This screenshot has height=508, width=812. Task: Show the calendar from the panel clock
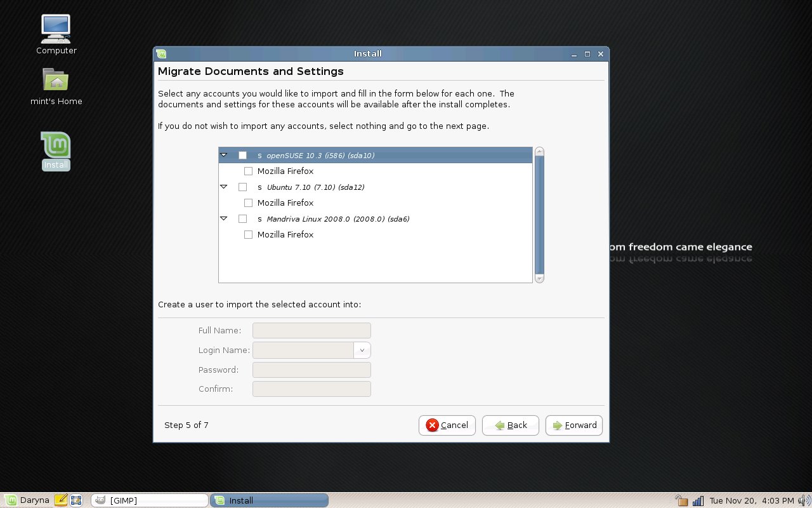pyautogui.click(x=752, y=500)
